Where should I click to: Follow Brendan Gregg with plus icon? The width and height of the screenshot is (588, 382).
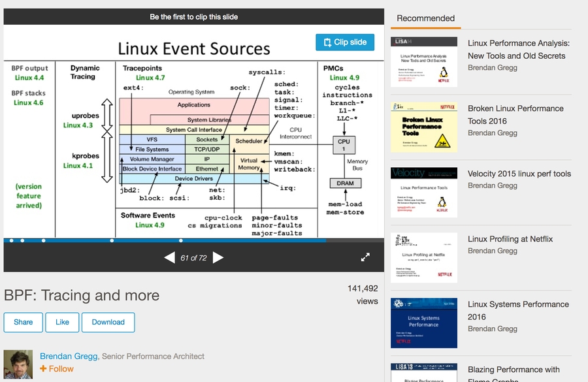(57, 369)
